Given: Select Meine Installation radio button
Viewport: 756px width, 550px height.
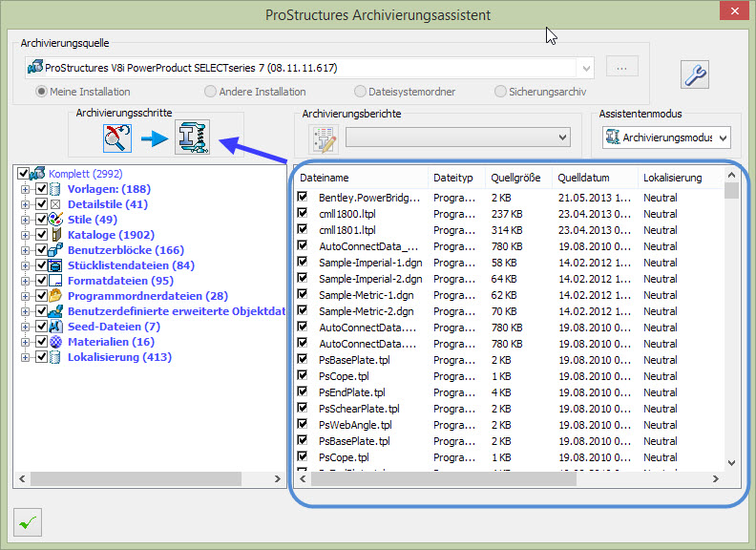Looking at the screenshot, I should pos(41,92).
